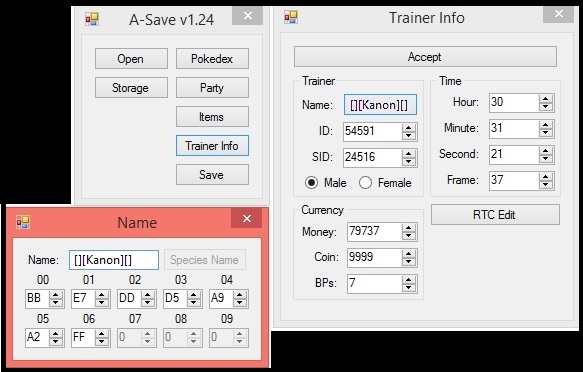Click the Save button in A-Save

212,175
